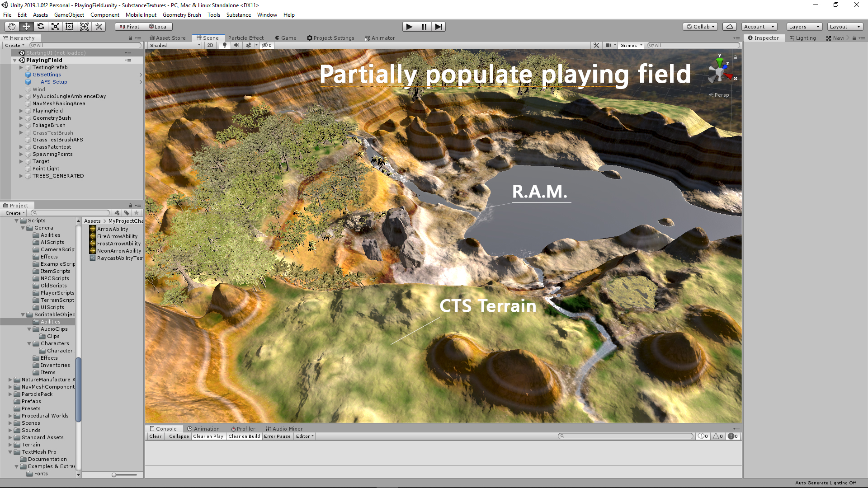This screenshot has width=868, height=488.
Task: Toggle scene lighting with the bulb icon
Action: pyautogui.click(x=225, y=45)
